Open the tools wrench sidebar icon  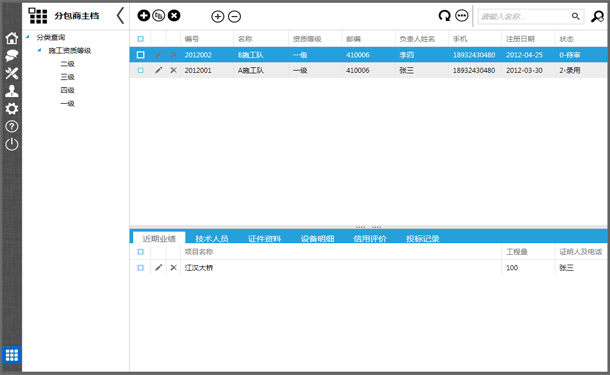(x=12, y=73)
